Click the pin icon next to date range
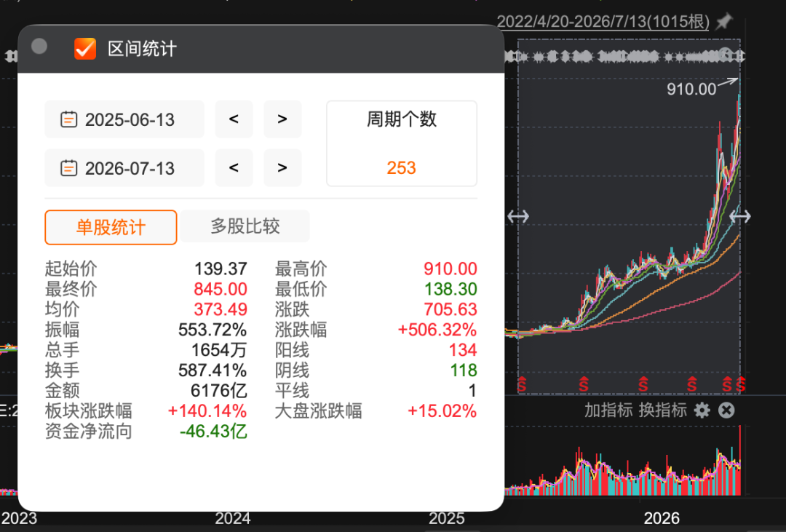Screen dimensions: 786x532 click(724, 22)
